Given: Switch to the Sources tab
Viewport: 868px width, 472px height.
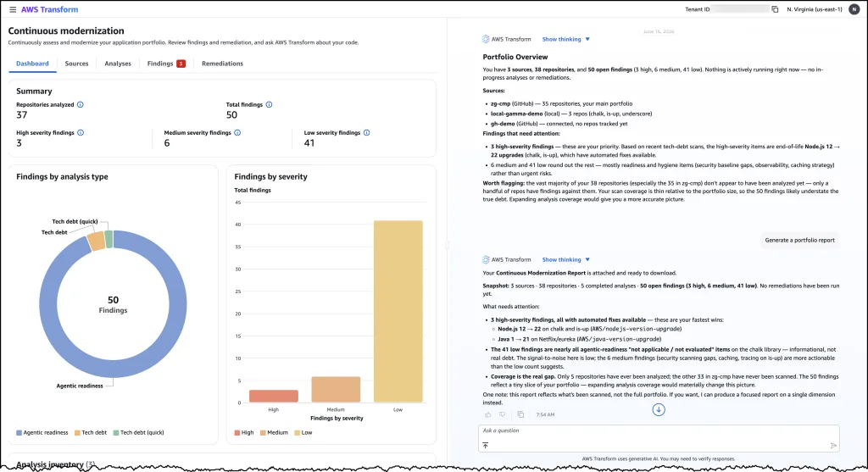Looking at the screenshot, I should 76,64.
